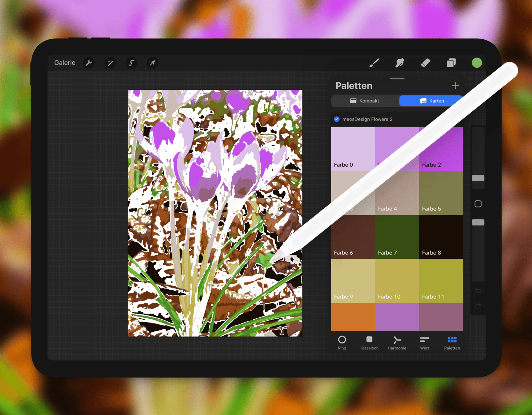
Task: Open the Actions wrench menu
Action: click(x=89, y=63)
